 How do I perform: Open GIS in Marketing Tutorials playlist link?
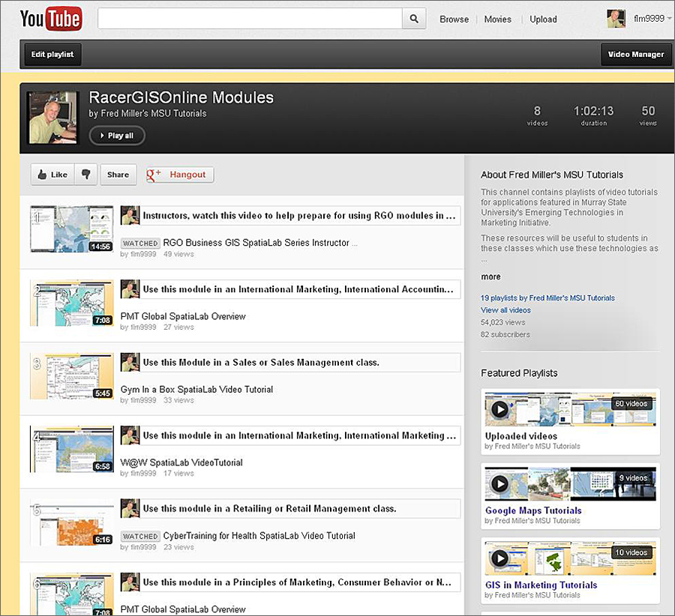coord(541,585)
